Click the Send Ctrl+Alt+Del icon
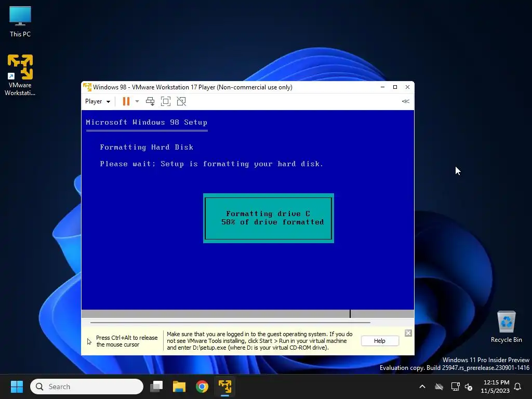Viewport: 532px width, 399px height. (150, 101)
